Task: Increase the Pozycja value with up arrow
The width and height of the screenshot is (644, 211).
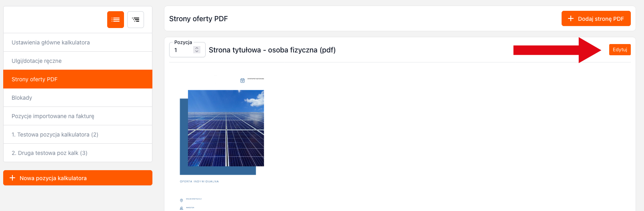Action: pyautogui.click(x=197, y=48)
